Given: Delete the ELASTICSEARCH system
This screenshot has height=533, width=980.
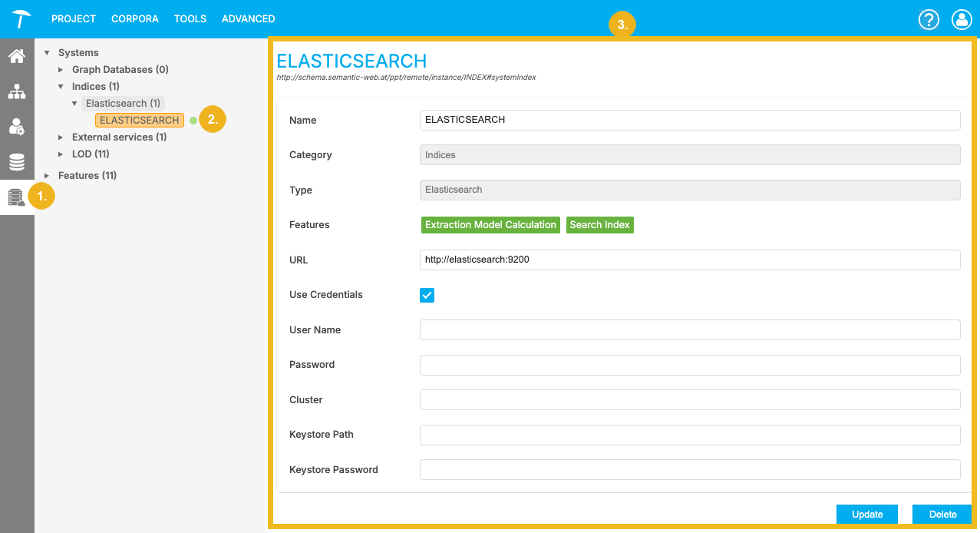Looking at the screenshot, I should pyautogui.click(x=942, y=514).
